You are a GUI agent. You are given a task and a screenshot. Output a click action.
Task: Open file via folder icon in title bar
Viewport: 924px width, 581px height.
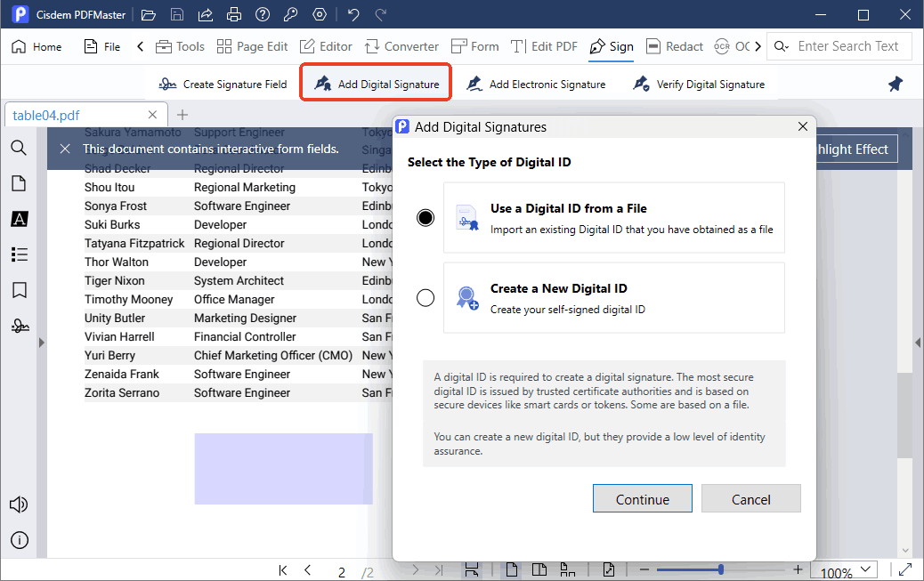pyautogui.click(x=149, y=15)
